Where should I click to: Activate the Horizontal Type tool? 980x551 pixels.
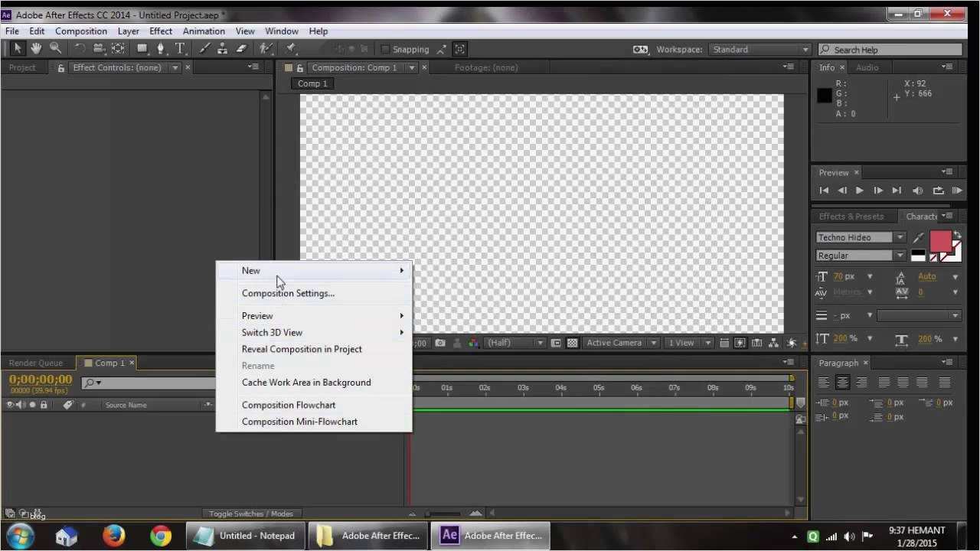click(x=180, y=49)
